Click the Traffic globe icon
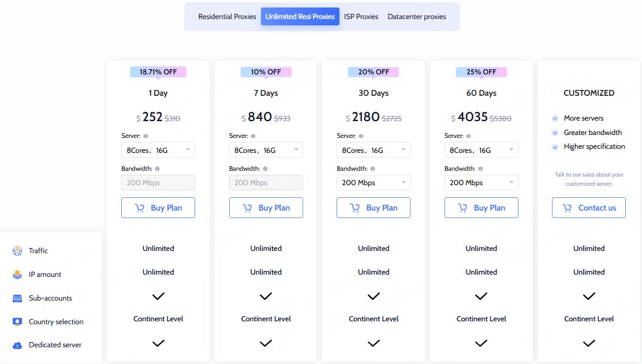The height and width of the screenshot is (364, 642). click(x=17, y=251)
